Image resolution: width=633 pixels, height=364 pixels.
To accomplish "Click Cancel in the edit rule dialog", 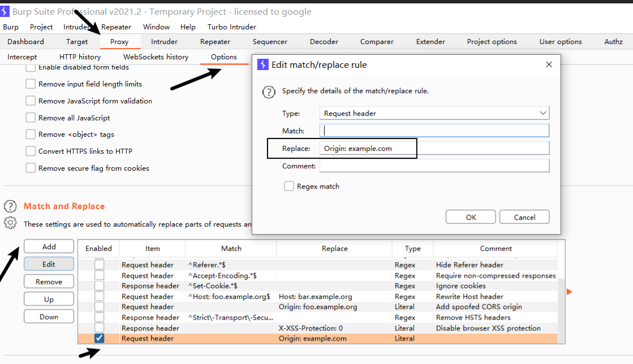I will (524, 217).
